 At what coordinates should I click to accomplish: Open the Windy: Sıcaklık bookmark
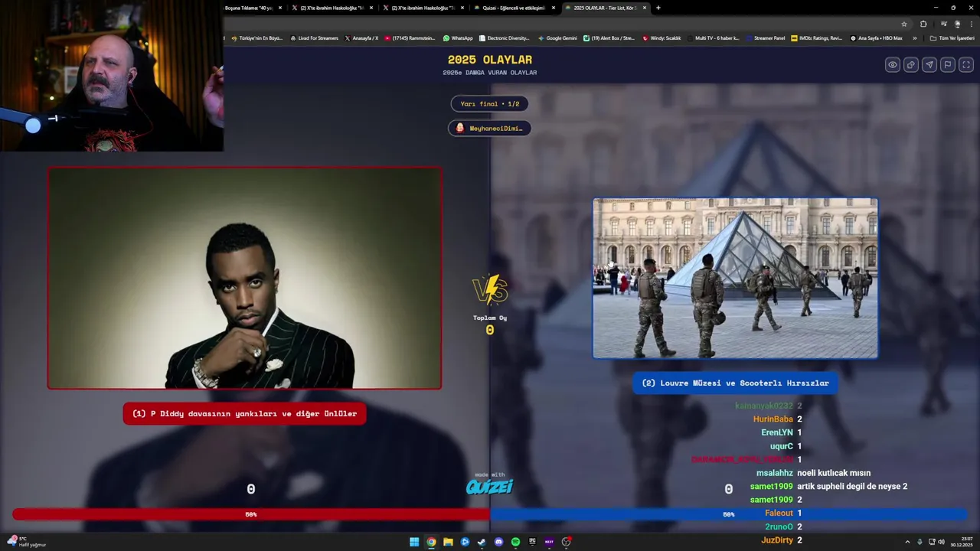point(661,37)
